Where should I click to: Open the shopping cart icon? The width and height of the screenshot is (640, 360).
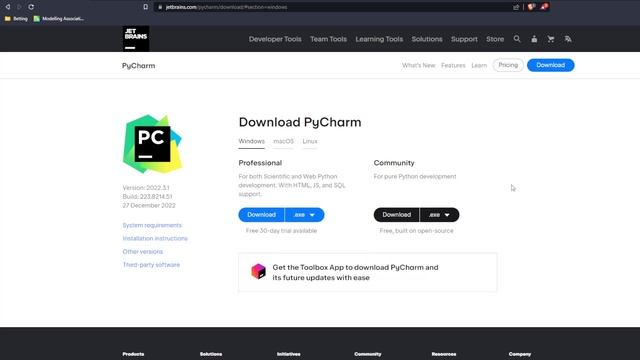pyautogui.click(x=551, y=39)
